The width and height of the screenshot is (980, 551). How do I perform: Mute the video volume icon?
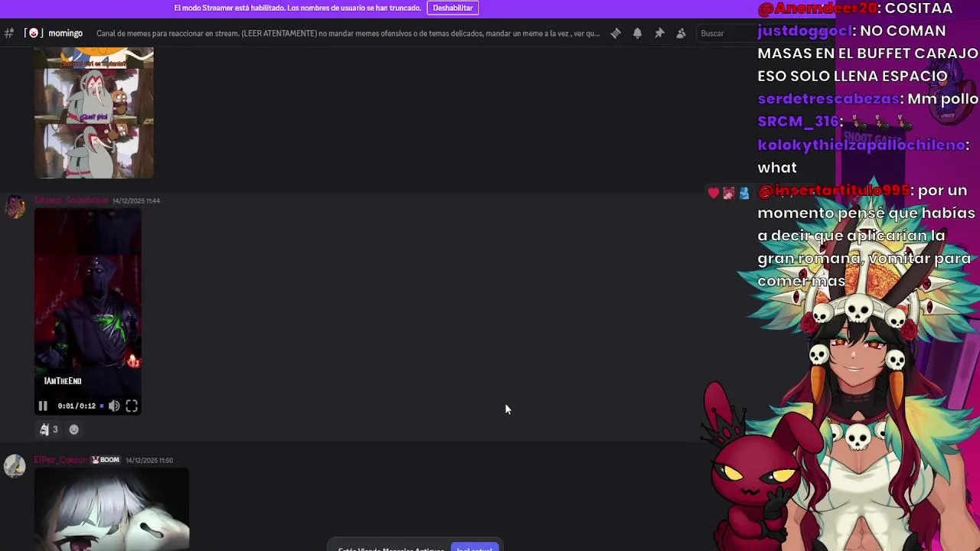(x=114, y=406)
